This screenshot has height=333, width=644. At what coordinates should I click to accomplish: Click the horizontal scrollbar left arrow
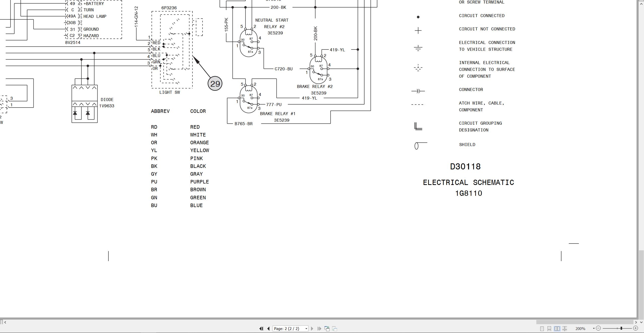click(x=5, y=322)
